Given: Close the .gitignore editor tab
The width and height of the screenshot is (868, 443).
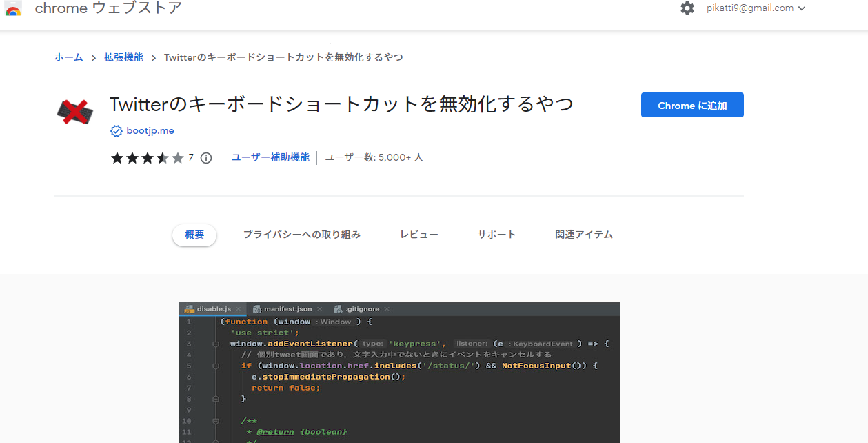Looking at the screenshot, I should (387, 309).
